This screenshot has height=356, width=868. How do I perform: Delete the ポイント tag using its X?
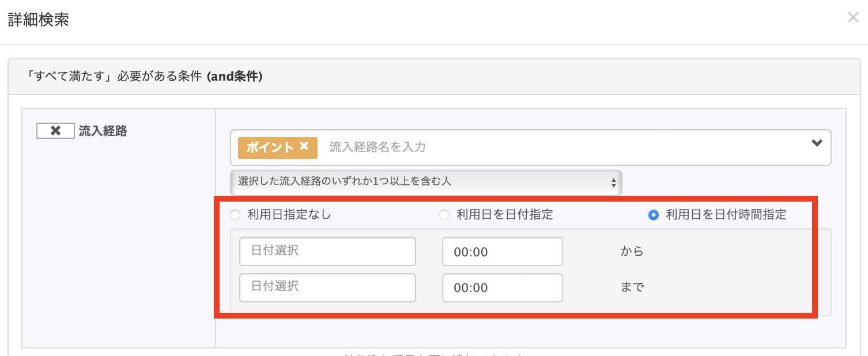(304, 146)
